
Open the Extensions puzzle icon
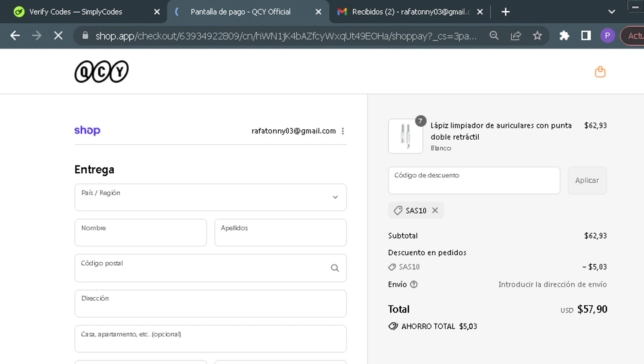point(564,36)
